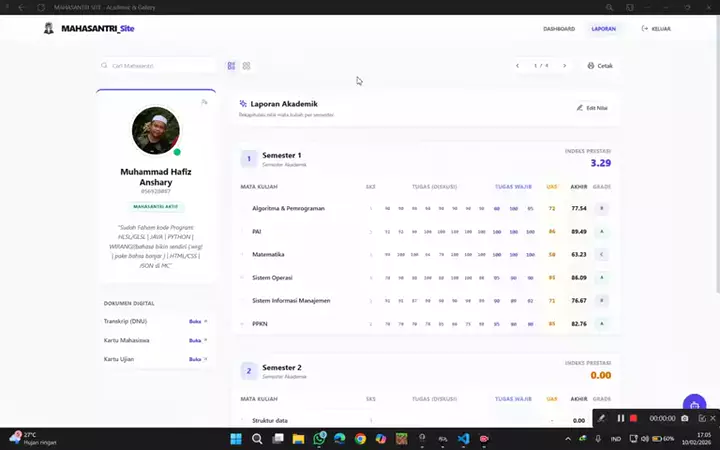Open the DASHBOARD menu tab
The height and width of the screenshot is (450, 720).
(558, 29)
